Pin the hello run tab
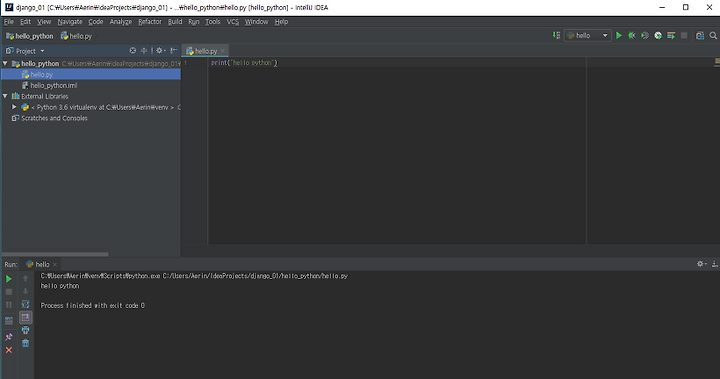 coord(9,337)
